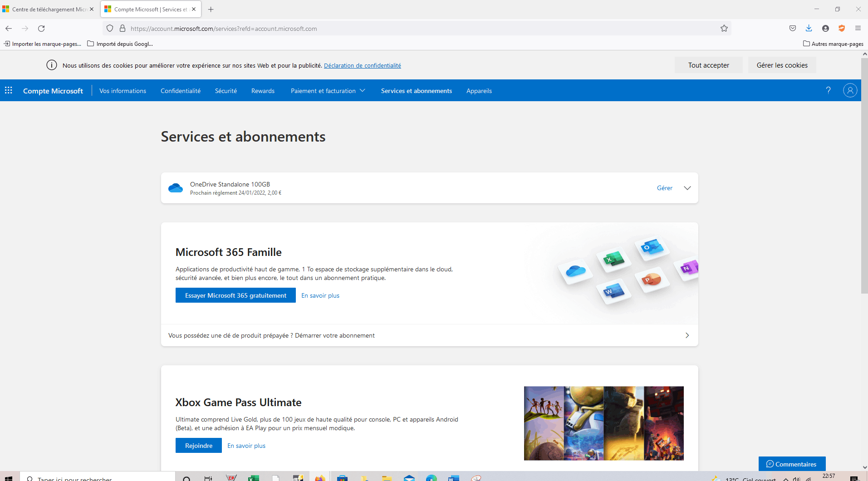Accept all cookies with Tout accepter
This screenshot has height=481, width=868.
[x=708, y=65]
